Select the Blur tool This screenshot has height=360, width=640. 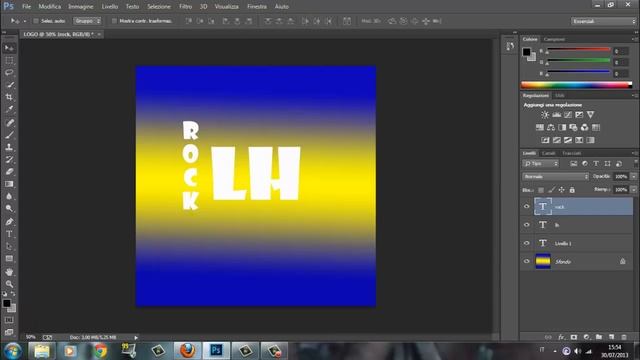point(9,196)
